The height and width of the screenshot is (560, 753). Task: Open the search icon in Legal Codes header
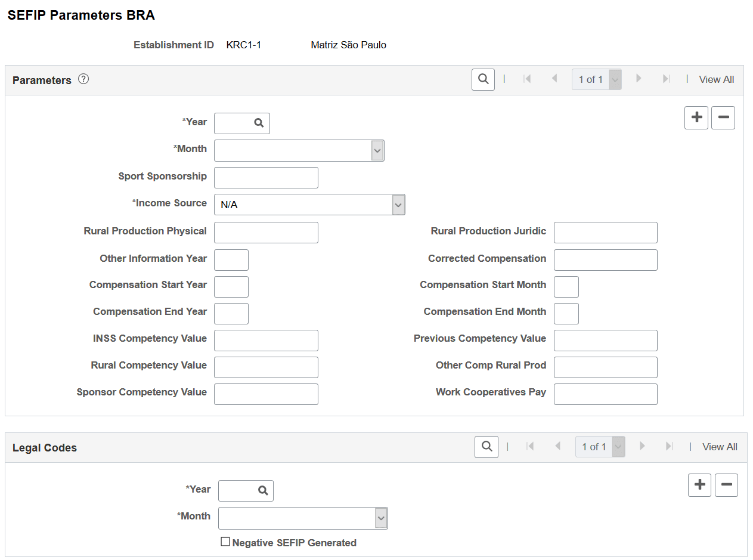pos(486,446)
